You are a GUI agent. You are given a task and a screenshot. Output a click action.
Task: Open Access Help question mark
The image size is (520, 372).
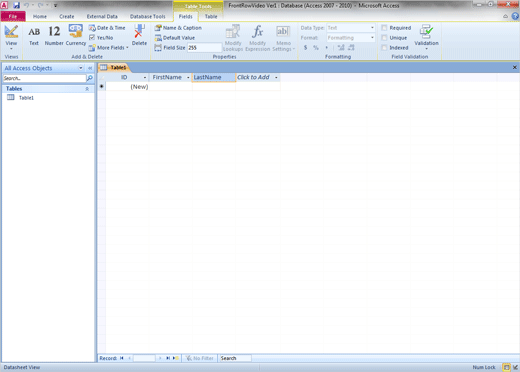[x=515, y=16]
